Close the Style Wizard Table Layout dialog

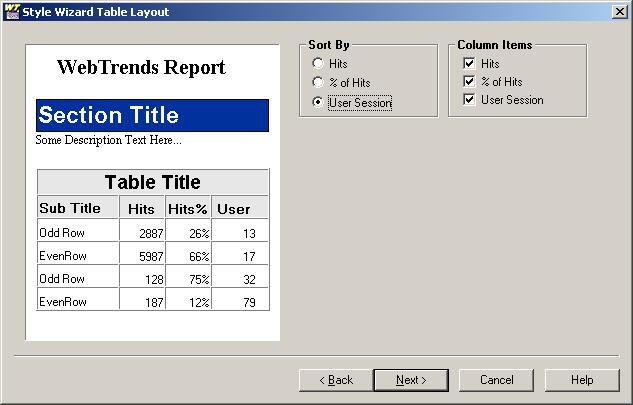pos(619,12)
